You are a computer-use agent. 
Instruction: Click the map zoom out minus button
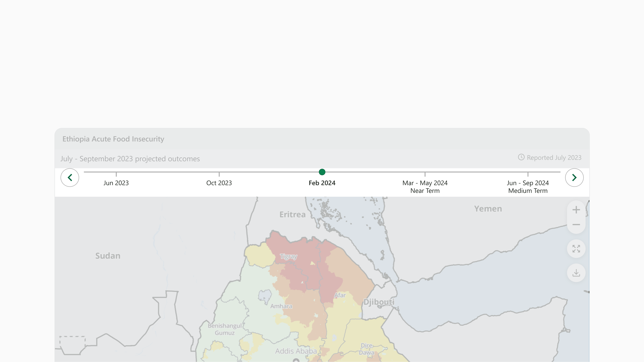coord(576,225)
